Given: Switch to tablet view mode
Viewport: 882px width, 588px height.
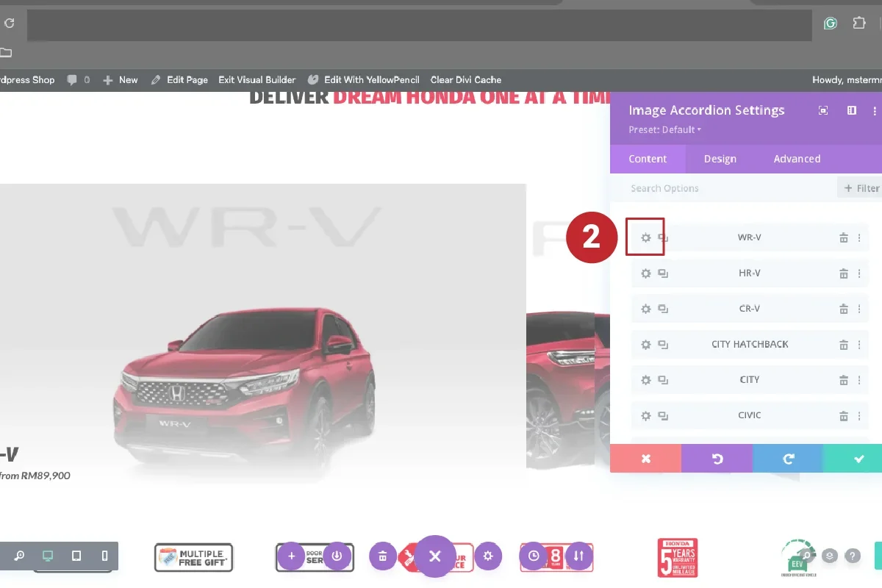Looking at the screenshot, I should (76, 556).
